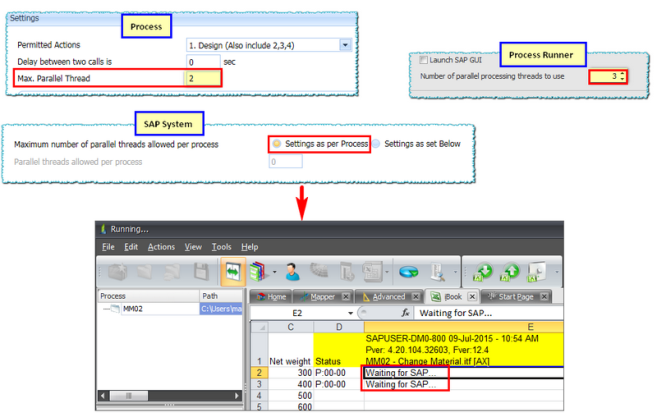The image size is (657, 417).
Task: Click the process panel horizontal scrollbar thumb
Action: pos(129,396)
